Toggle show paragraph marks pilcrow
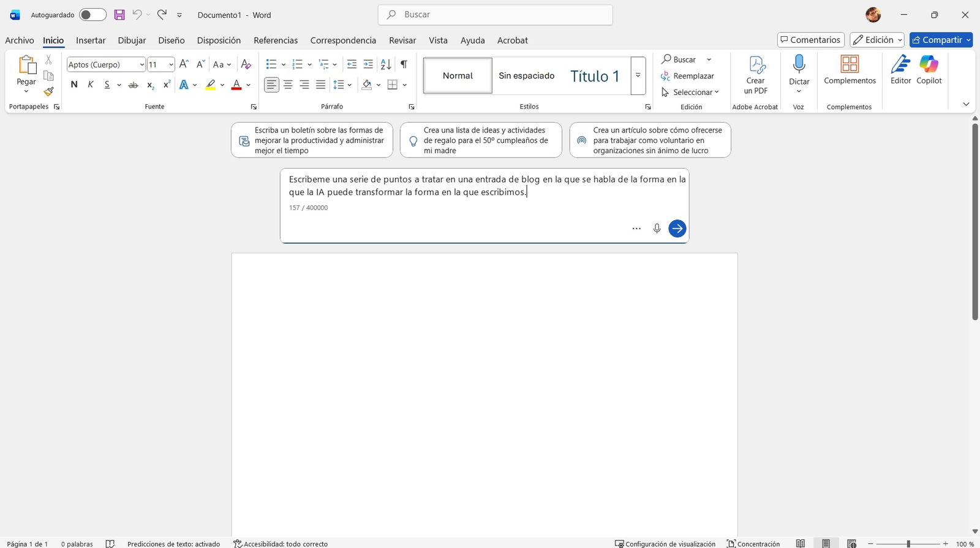Viewport: 980px width, 548px height. point(404,64)
